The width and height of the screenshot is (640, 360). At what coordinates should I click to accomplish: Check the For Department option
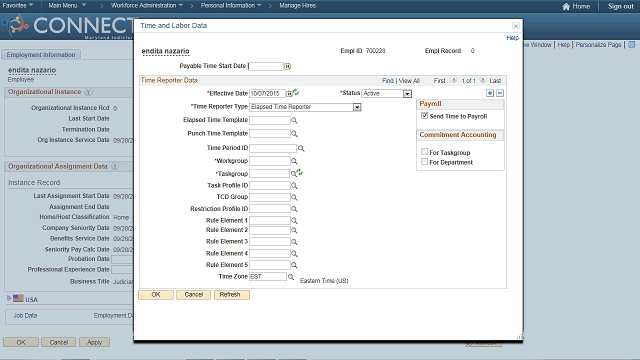click(x=424, y=162)
